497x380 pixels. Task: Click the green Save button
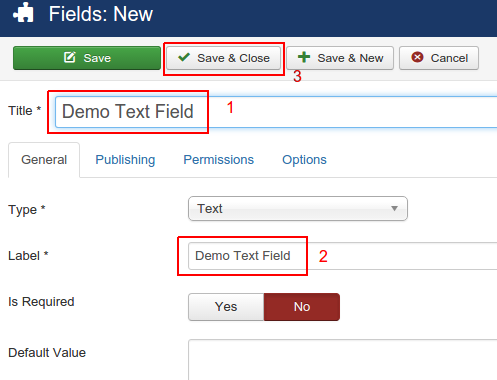point(87,58)
